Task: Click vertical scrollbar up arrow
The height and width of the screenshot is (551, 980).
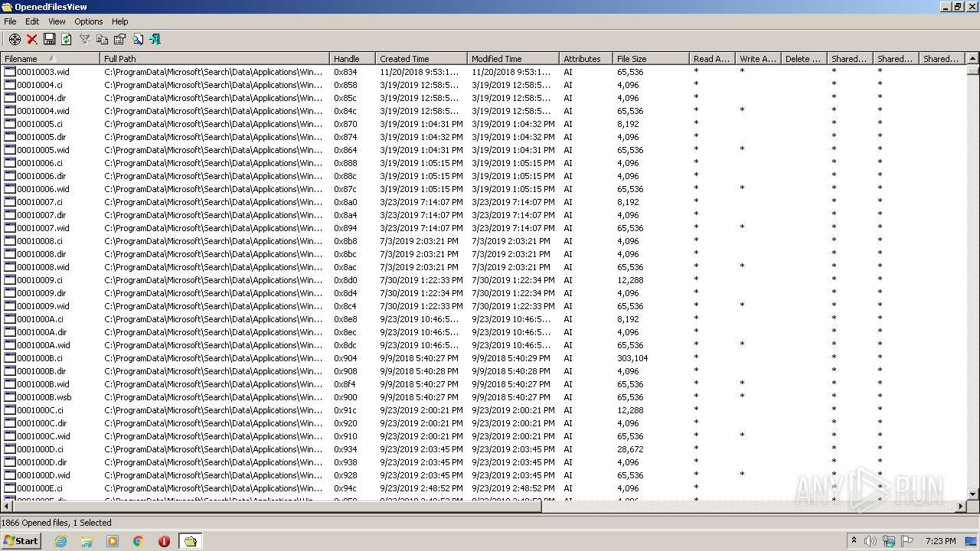Action: coord(972,58)
